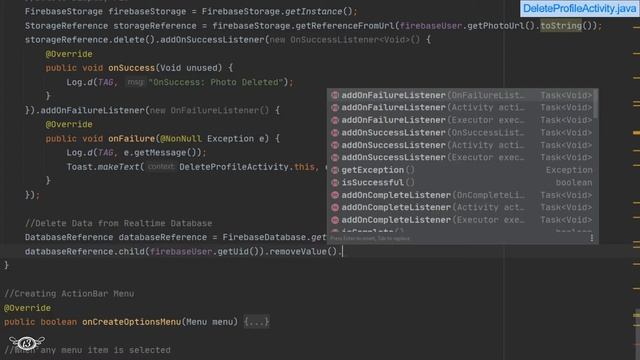Select the isSuccessful() completion entry
640x360 pixels.
(x=462, y=182)
